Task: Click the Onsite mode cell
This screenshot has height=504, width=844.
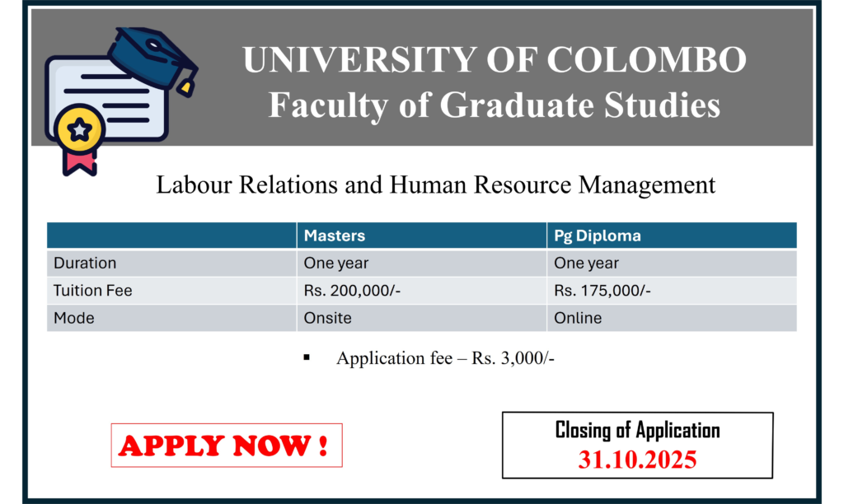Action: coord(328,318)
